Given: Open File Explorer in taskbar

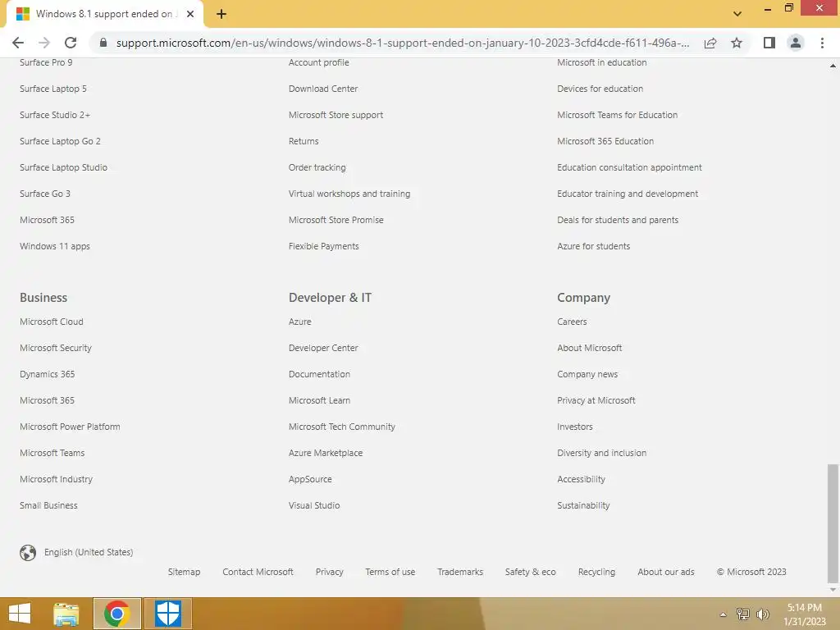Looking at the screenshot, I should pos(66,614).
